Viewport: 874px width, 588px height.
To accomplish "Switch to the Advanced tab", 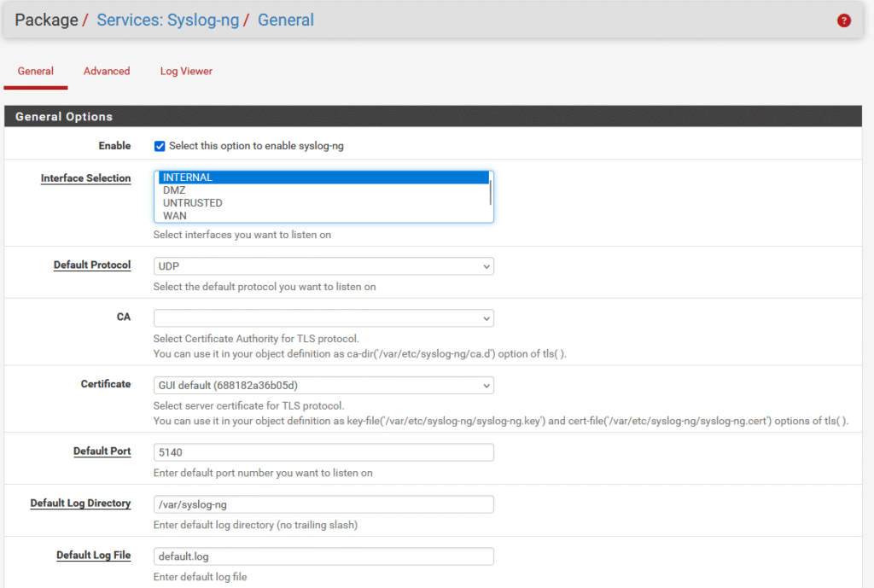I will pyautogui.click(x=107, y=72).
